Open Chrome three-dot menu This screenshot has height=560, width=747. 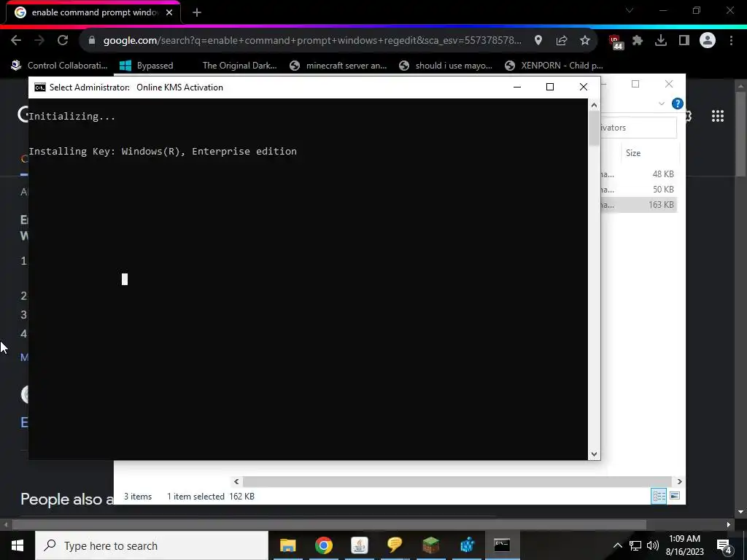click(x=731, y=41)
